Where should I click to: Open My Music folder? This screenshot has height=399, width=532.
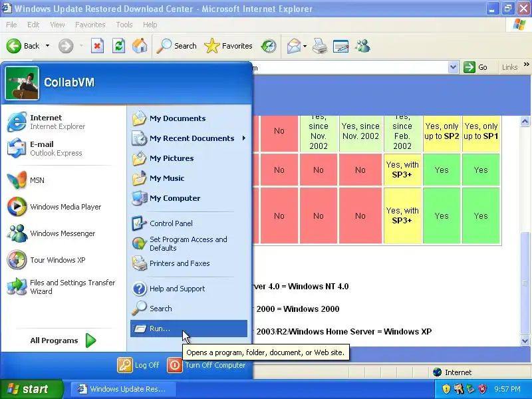189,178
